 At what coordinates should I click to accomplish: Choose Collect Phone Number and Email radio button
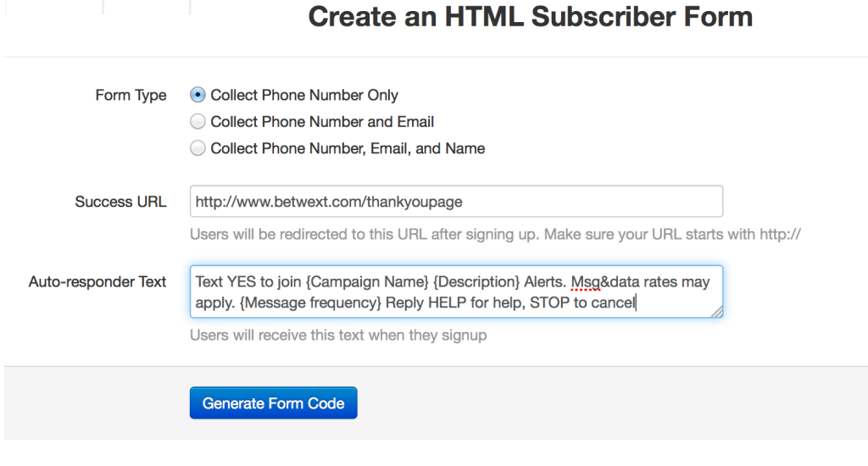(x=198, y=121)
